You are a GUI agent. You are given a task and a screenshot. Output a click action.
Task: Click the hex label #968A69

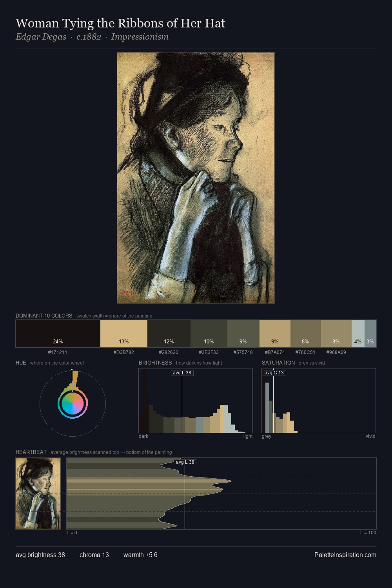[x=336, y=352]
